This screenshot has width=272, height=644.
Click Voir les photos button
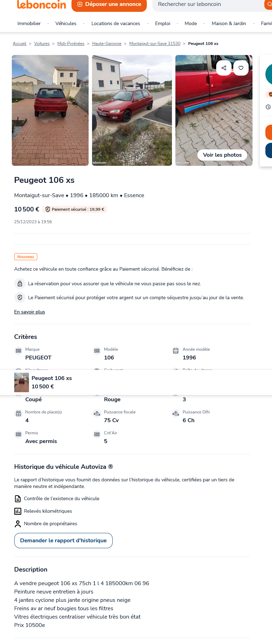(222, 155)
